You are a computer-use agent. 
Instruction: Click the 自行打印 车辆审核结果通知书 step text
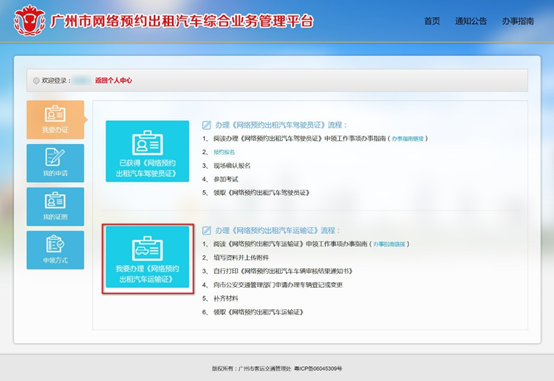283,271
